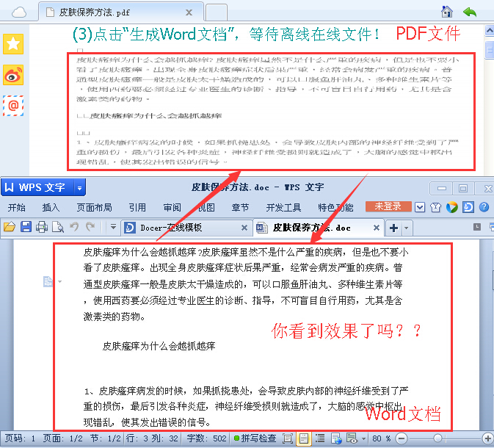Expand arrow beside paragraph layout marker
The image size is (494, 448).
(60, 281)
